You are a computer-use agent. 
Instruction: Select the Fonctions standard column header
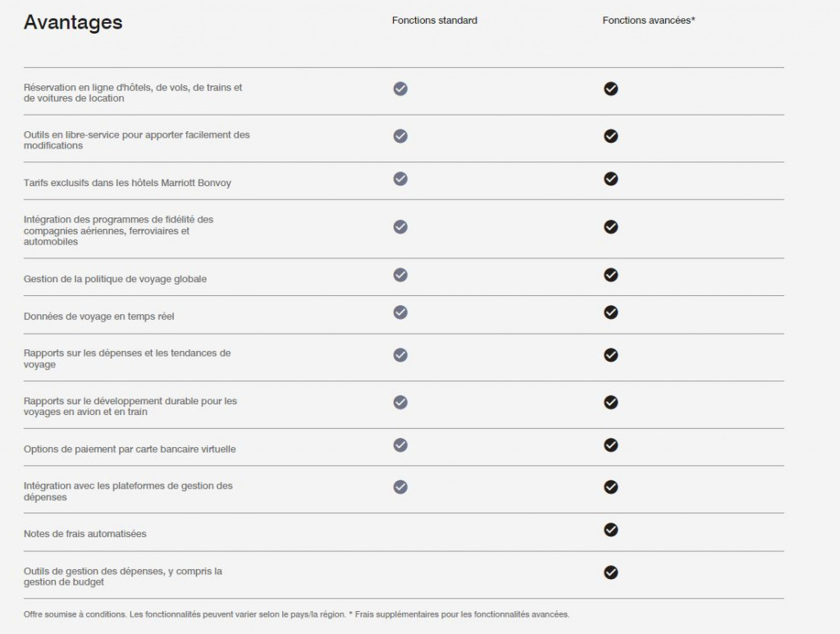coord(435,21)
